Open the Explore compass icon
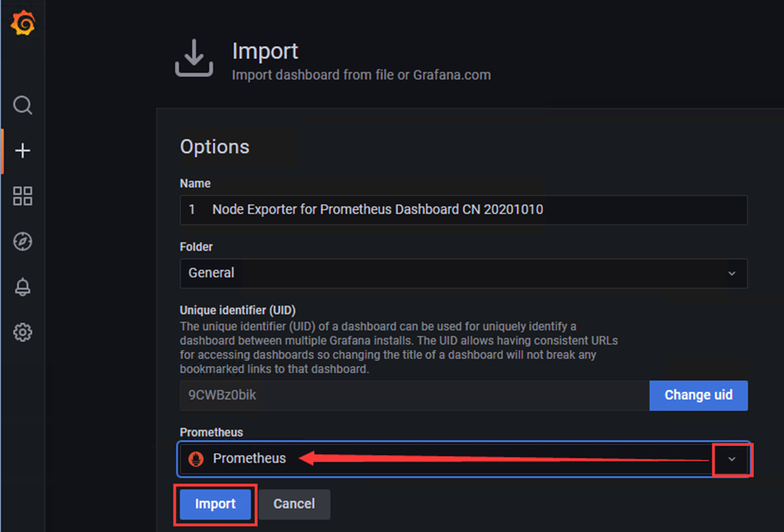Screen dimensions: 784x532 [x=22, y=242]
